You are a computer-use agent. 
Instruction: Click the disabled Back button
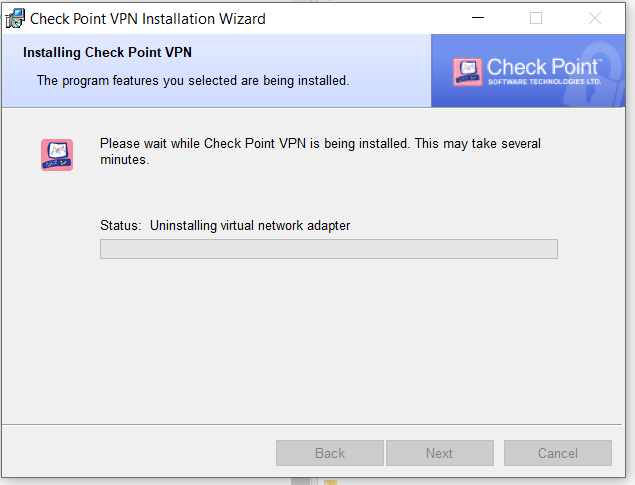coord(330,453)
